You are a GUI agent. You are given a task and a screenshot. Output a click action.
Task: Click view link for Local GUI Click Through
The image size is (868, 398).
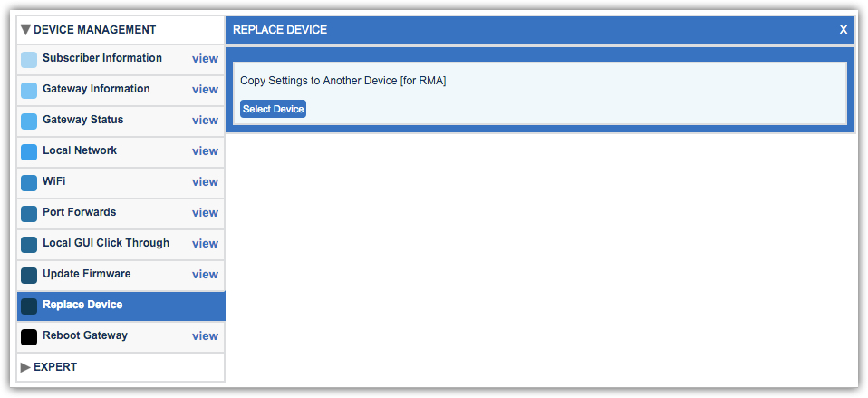click(x=205, y=244)
